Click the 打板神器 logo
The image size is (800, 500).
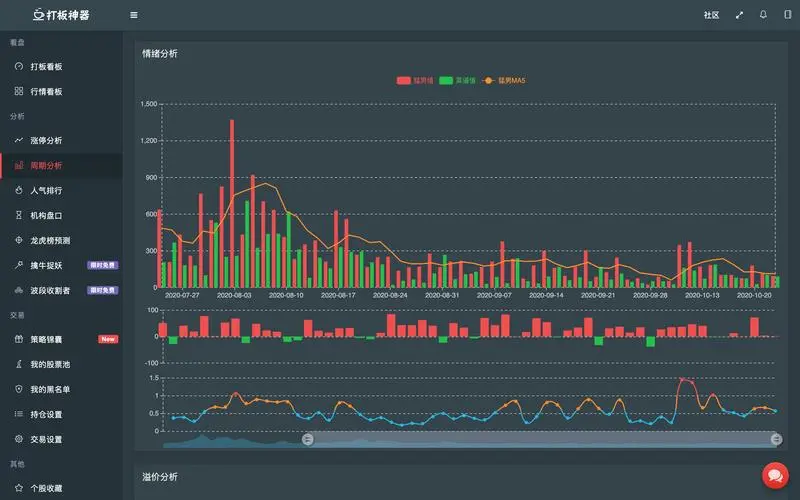pyautogui.click(x=60, y=15)
